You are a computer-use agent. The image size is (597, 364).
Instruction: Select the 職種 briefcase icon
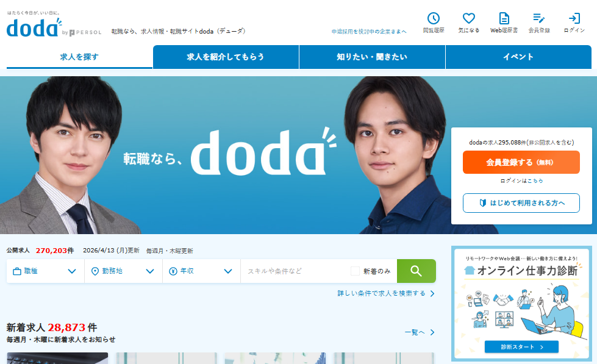click(x=16, y=271)
